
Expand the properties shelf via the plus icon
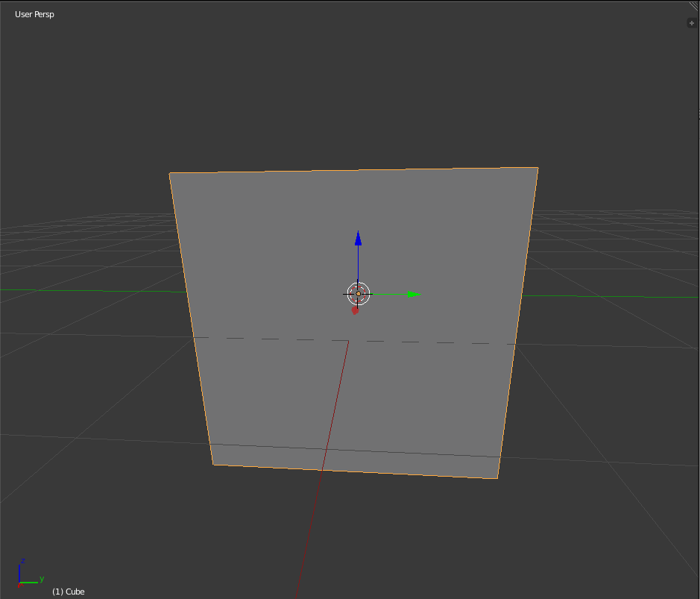click(691, 22)
